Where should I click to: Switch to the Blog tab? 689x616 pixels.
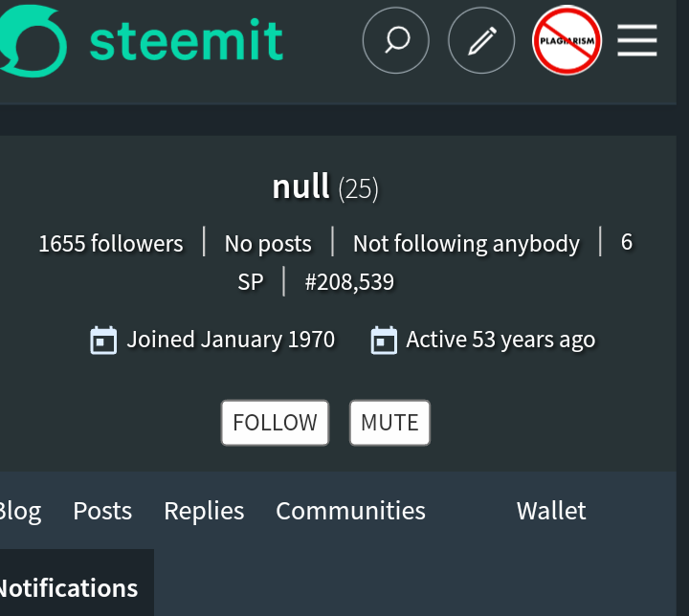(x=19, y=511)
